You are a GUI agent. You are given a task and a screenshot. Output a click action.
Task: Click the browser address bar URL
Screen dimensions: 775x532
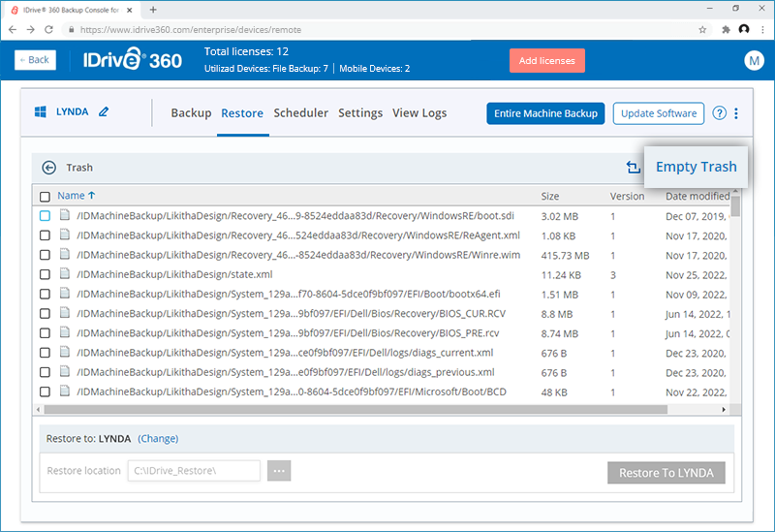coord(191,30)
